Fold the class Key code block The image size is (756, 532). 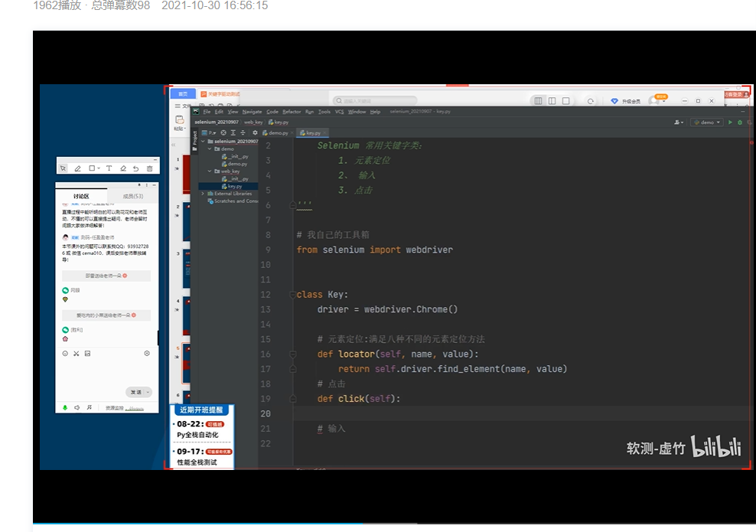(292, 295)
